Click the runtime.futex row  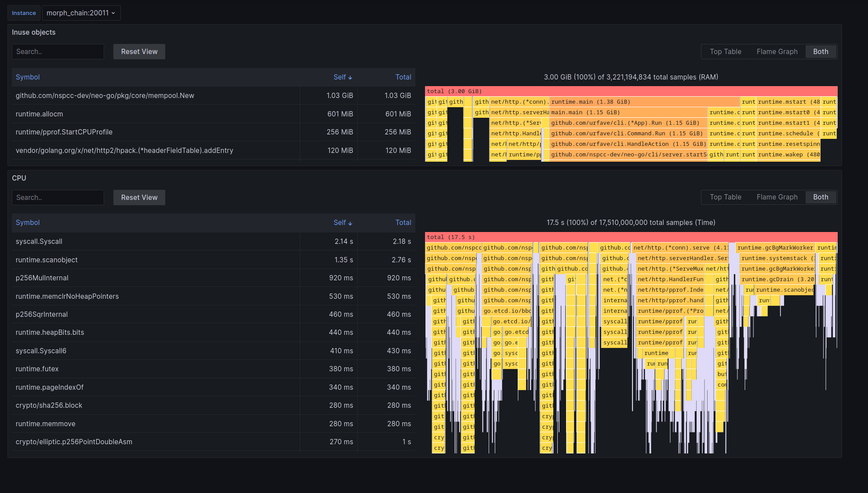coord(213,369)
